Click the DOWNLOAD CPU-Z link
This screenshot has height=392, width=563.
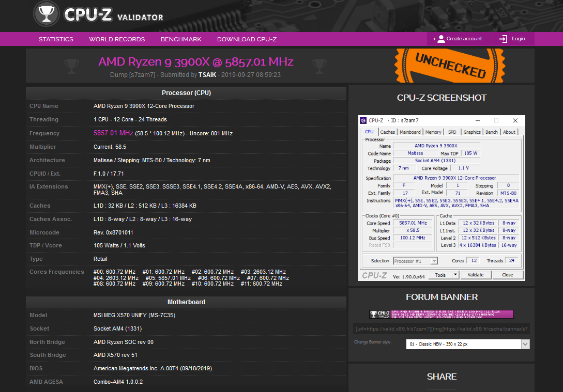pyautogui.click(x=247, y=39)
